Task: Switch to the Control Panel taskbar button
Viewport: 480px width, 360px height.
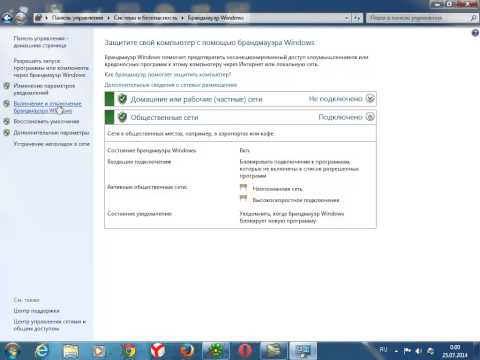Action: coord(303,351)
